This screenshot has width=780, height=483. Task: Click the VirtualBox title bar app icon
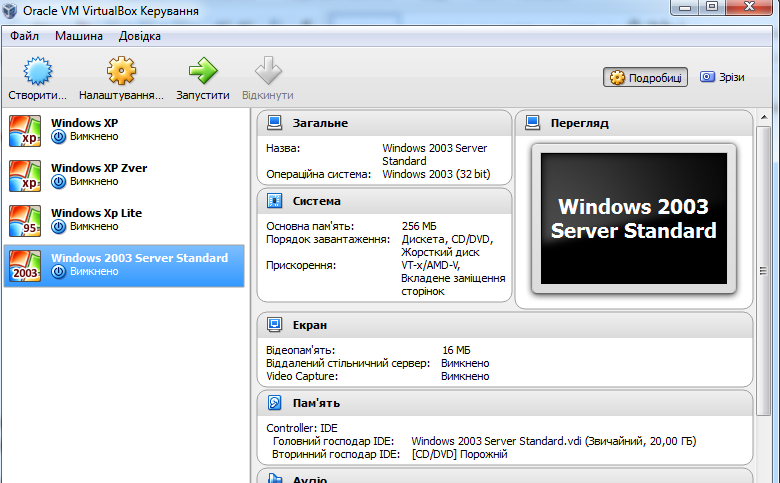10,10
